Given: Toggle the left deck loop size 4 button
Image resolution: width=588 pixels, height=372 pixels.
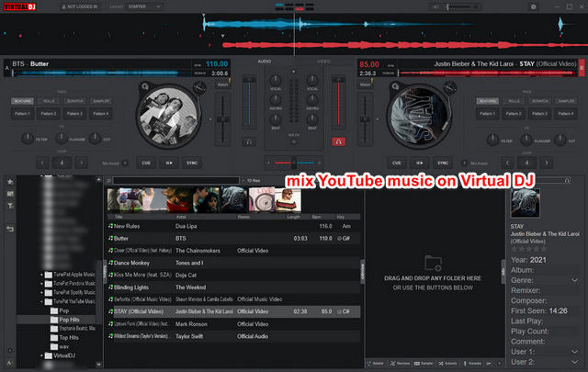Looking at the screenshot, I should pyautogui.click(x=62, y=163).
